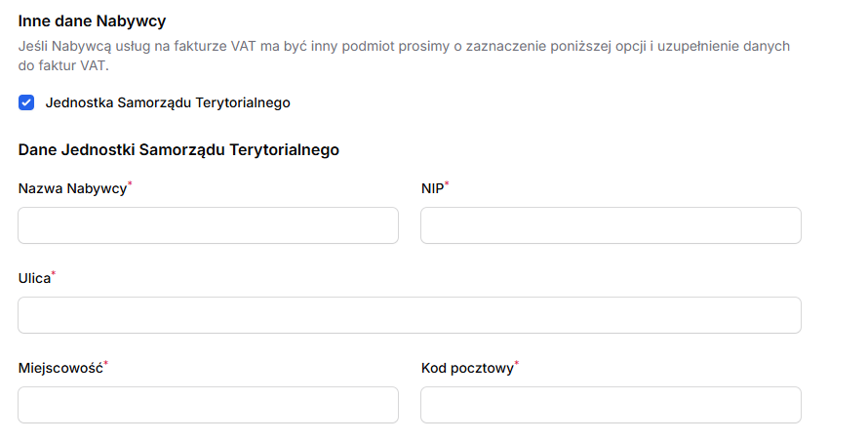
Task: Click the red asterisk beside Nazwa Nabywcy
Action: pyautogui.click(x=131, y=185)
